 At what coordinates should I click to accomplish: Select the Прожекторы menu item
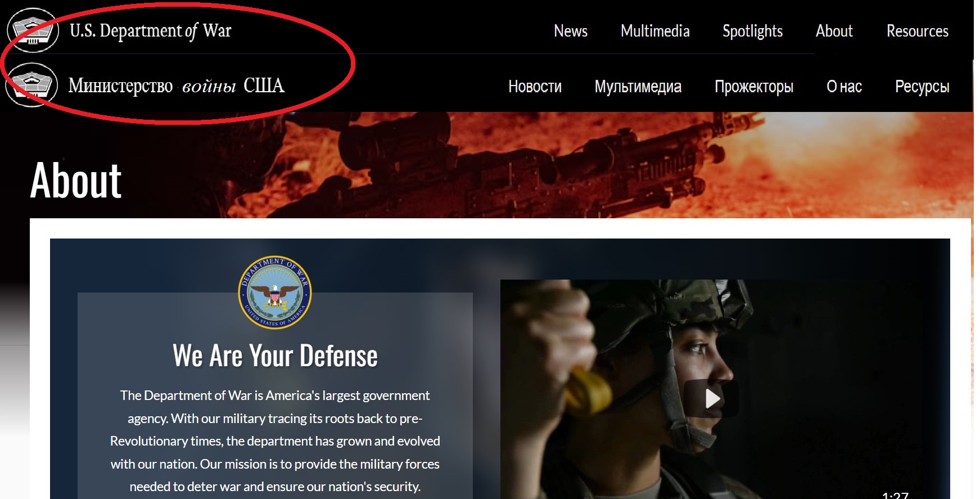pos(754,87)
